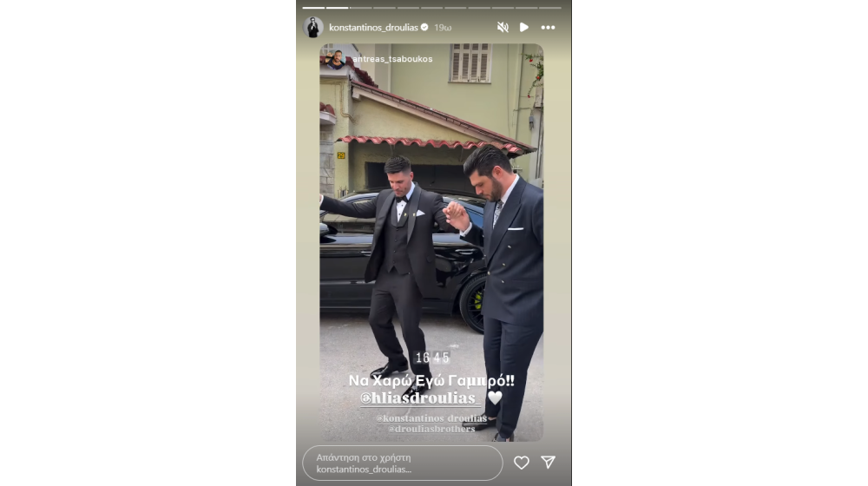Unmute the story audio
The image size is (868, 486).
pos(503,27)
